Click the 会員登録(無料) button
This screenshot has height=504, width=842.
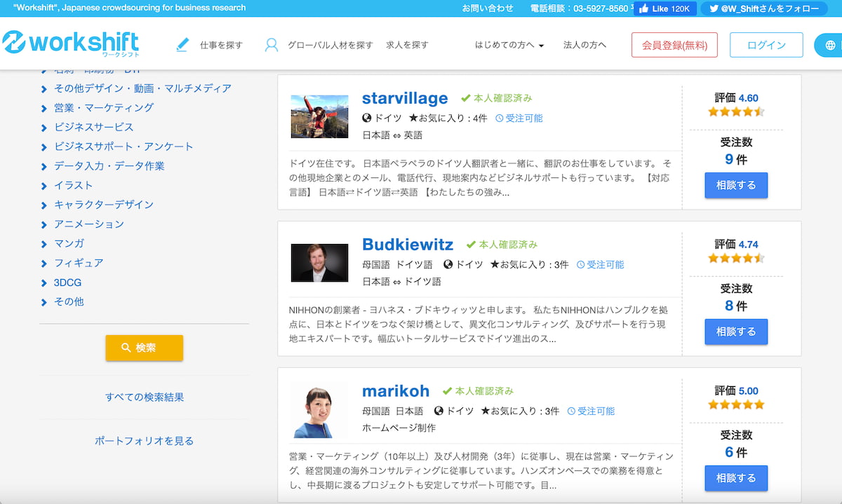pyautogui.click(x=674, y=45)
